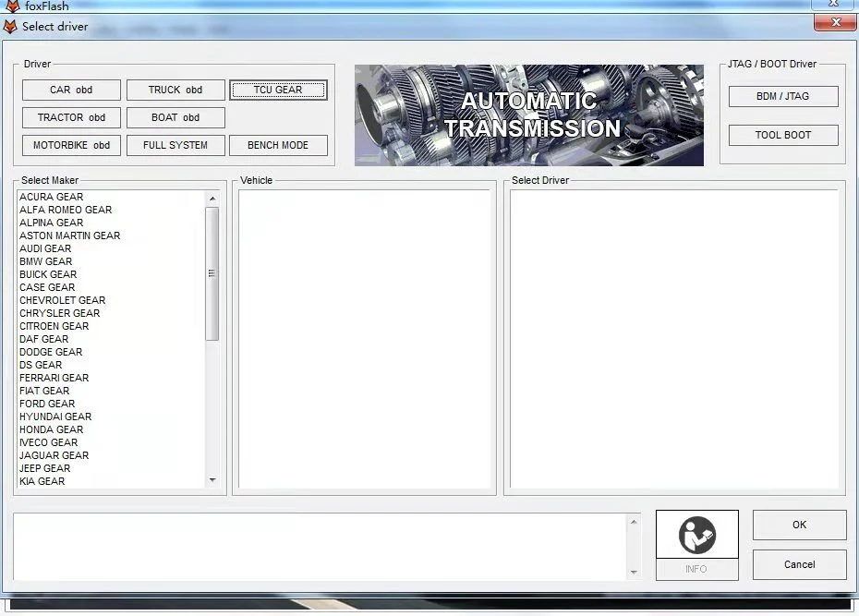Click the Cancel button
The image size is (859, 616).
[799, 564]
